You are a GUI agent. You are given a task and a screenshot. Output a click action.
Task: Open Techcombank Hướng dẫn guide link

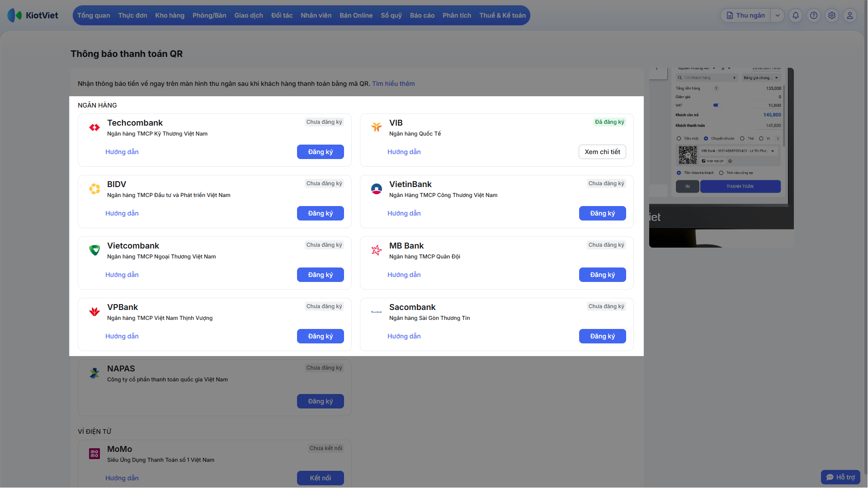(x=122, y=152)
